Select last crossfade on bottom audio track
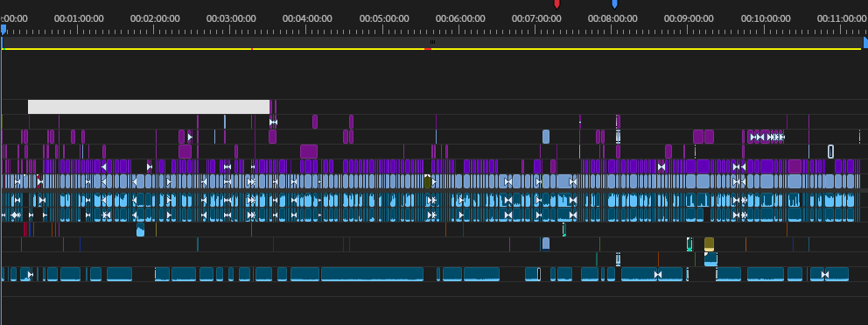Viewport: 868px width, 325px height. [x=825, y=274]
